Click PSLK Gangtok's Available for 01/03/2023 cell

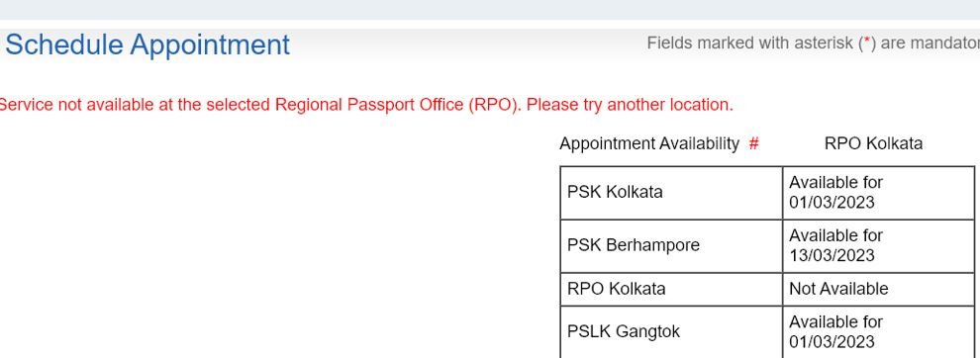878,331
